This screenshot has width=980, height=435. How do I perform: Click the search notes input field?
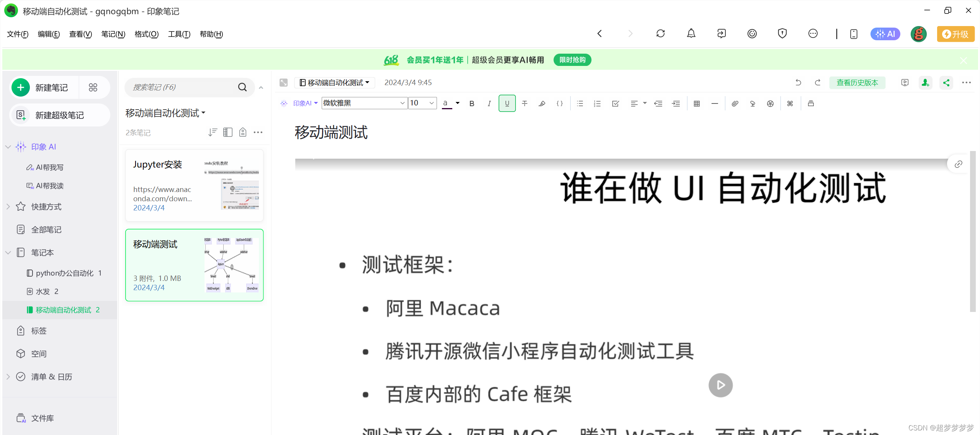click(x=180, y=87)
